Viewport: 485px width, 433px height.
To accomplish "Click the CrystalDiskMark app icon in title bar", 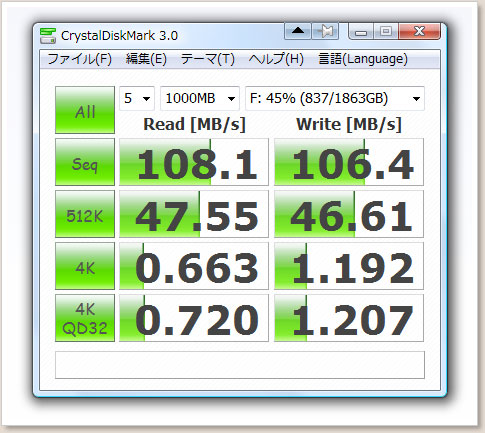I will 48,35.
